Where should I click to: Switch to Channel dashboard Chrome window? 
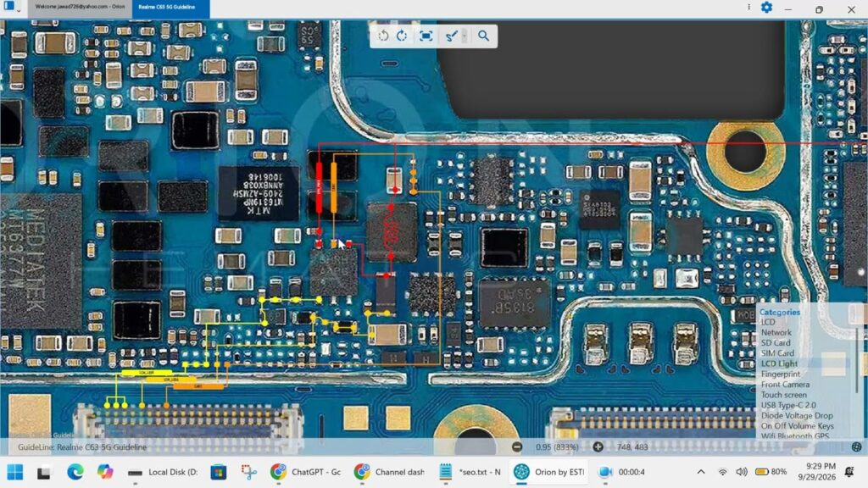(389, 472)
